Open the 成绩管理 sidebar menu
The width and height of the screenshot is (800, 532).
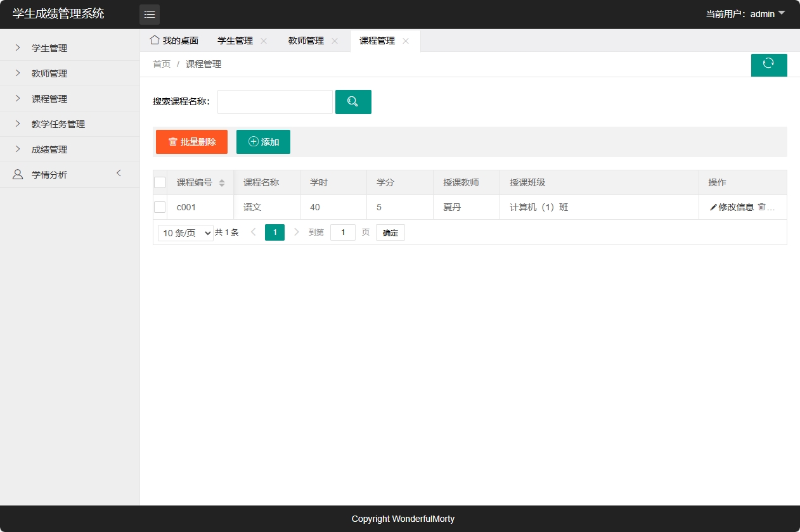tap(49, 149)
